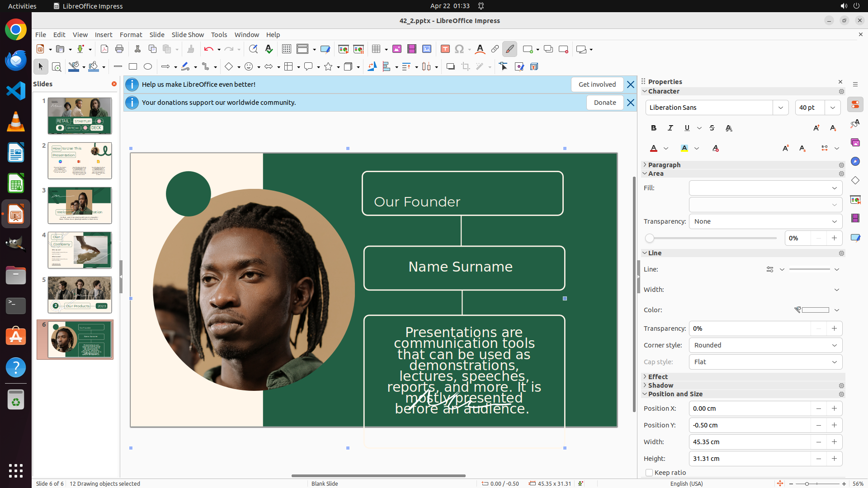Click the Crop Image tool
This screenshot has height=488, width=868.
click(466, 67)
